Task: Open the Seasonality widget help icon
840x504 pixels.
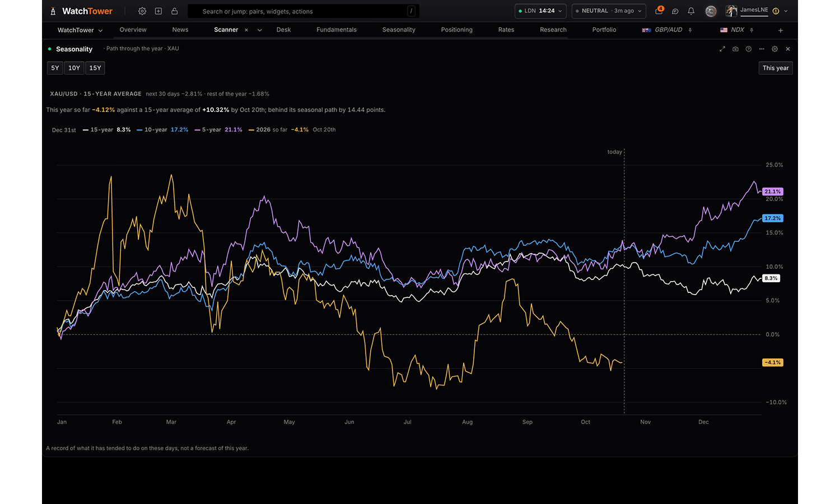Action: [749, 49]
